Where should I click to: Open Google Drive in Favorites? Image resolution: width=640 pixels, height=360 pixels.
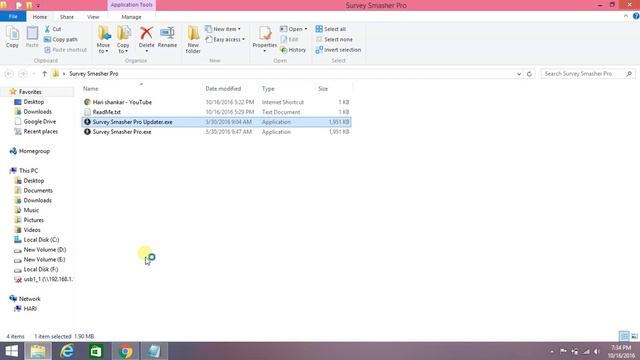coord(39,122)
